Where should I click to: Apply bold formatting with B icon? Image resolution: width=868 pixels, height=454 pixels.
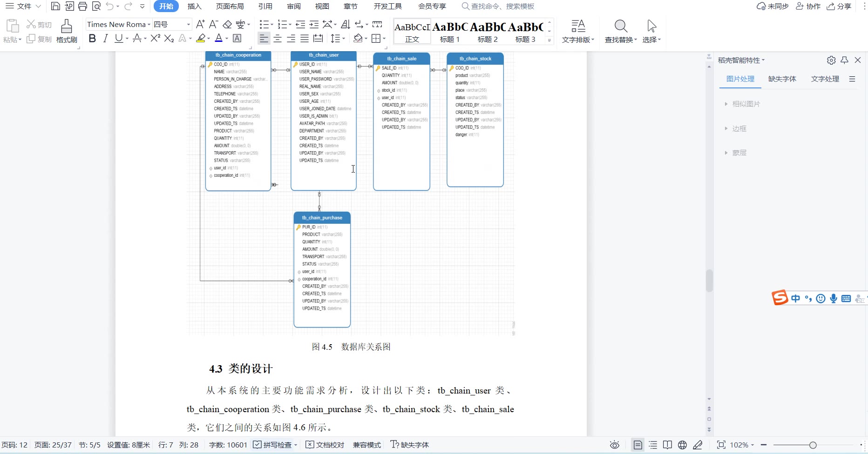coord(92,39)
